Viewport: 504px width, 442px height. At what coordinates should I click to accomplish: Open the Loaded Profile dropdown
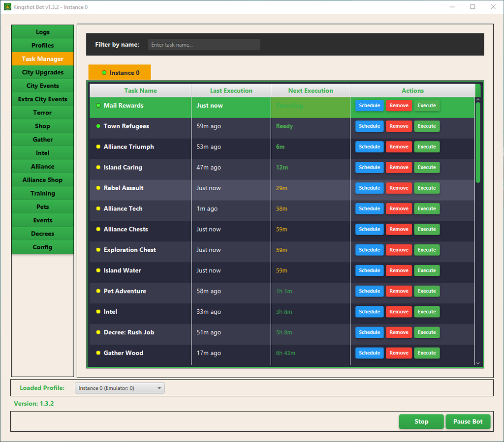click(120, 388)
